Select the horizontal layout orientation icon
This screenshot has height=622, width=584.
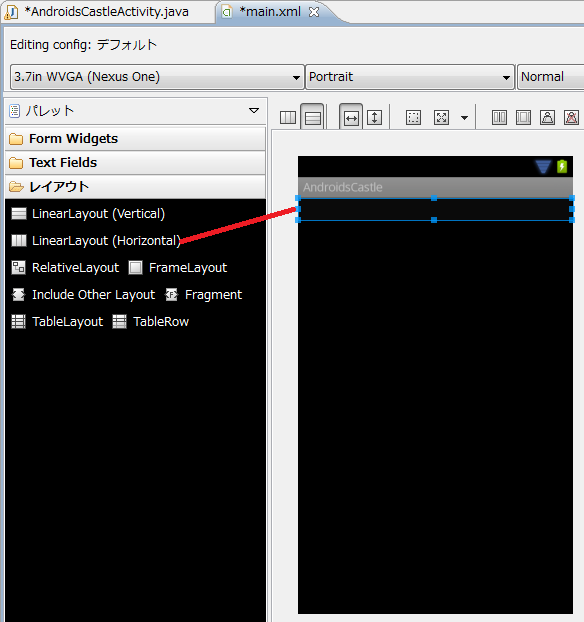click(288, 117)
